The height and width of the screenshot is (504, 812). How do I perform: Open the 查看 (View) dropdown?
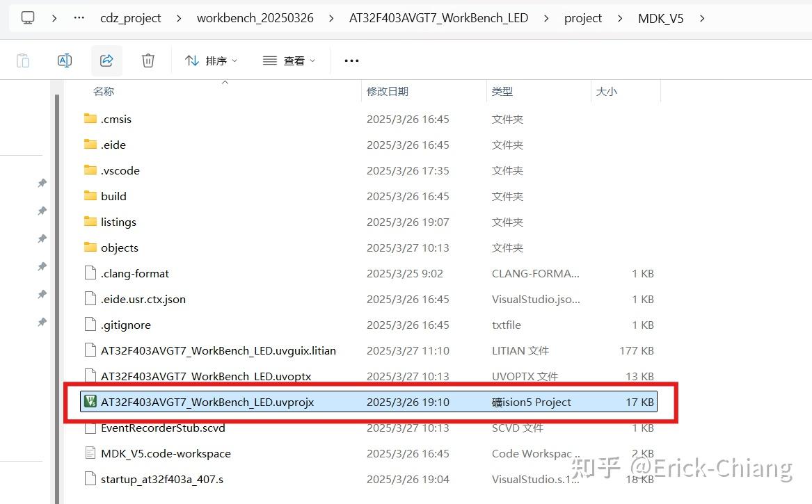point(288,60)
